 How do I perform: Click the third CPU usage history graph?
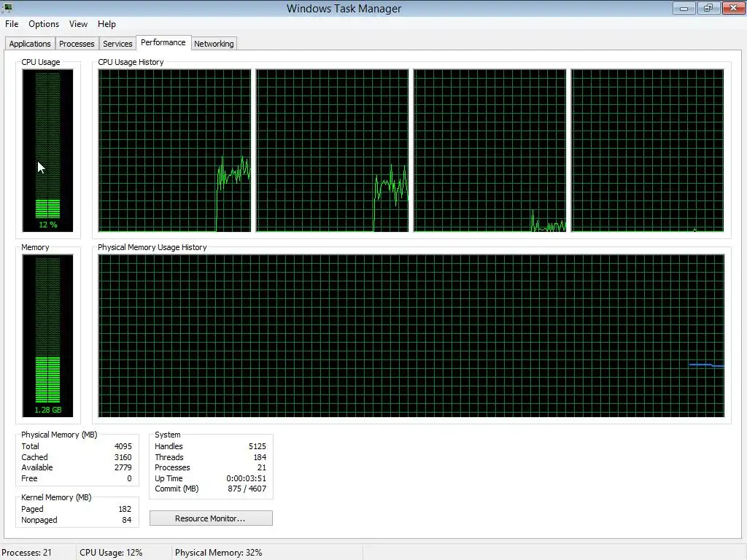pyautogui.click(x=489, y=150)
